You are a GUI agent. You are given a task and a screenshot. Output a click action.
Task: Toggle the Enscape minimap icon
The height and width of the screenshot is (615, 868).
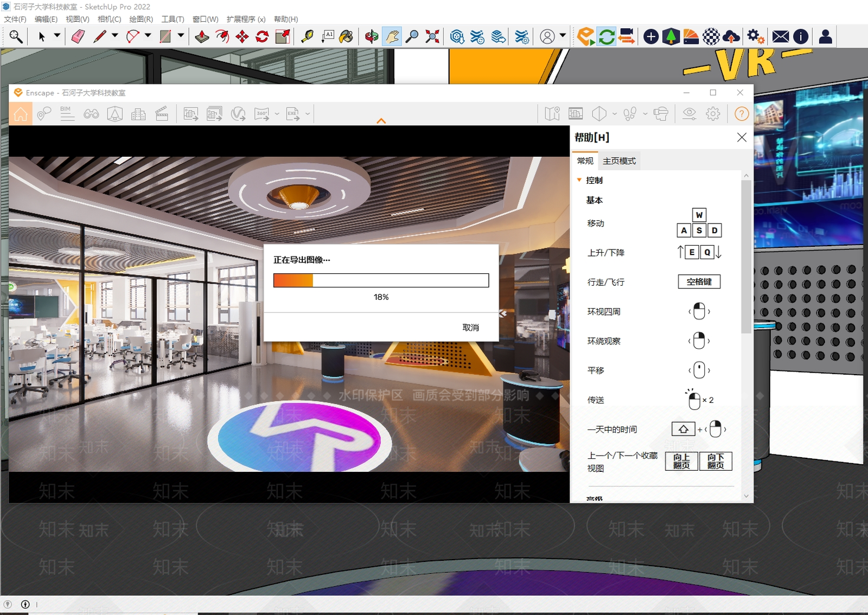[x=552, y=113]
